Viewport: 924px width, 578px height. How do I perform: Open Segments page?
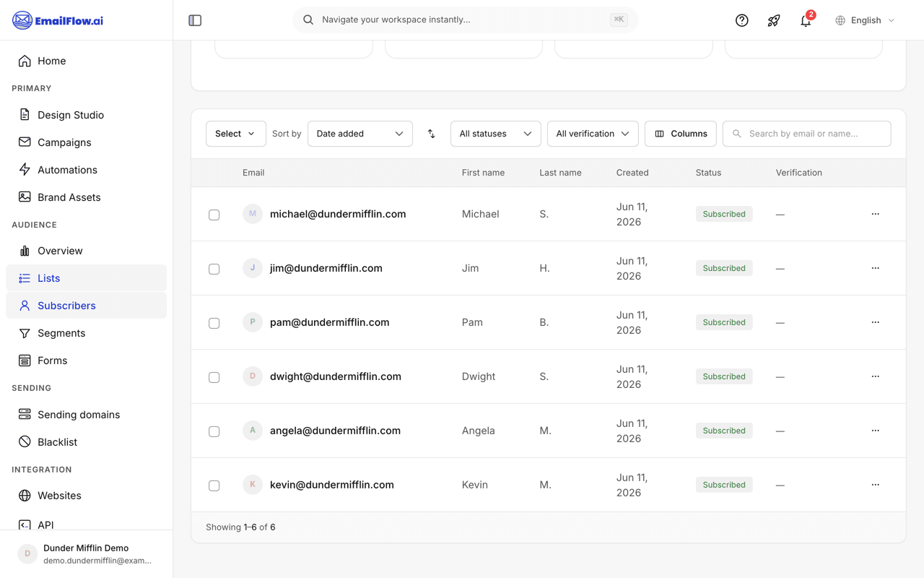coord(87,333)
